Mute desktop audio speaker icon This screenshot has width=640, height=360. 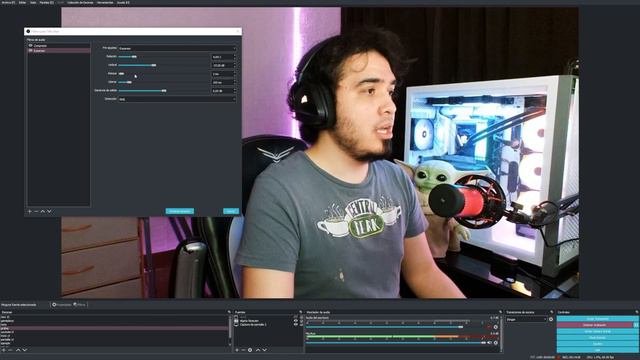pos(489,327)
